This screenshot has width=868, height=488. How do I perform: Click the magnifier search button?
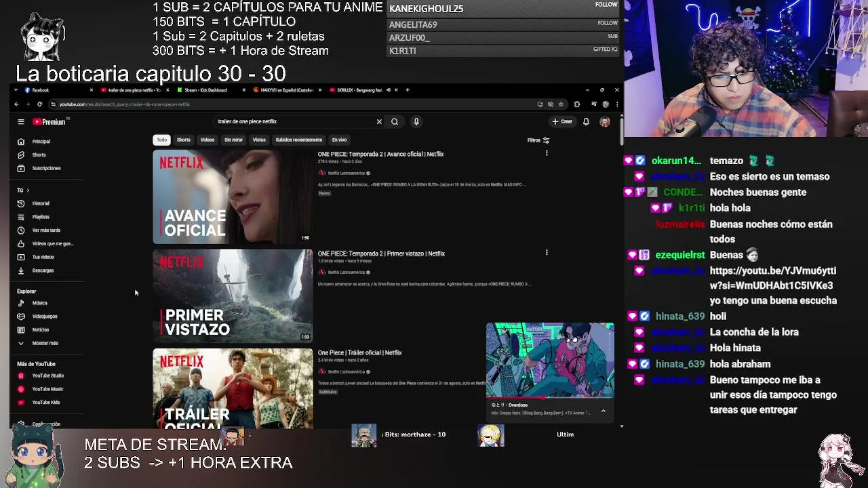point(395,121)
